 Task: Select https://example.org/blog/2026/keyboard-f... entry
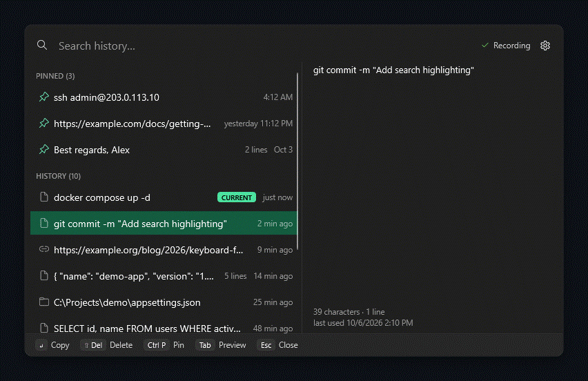[x=164, y=250]
